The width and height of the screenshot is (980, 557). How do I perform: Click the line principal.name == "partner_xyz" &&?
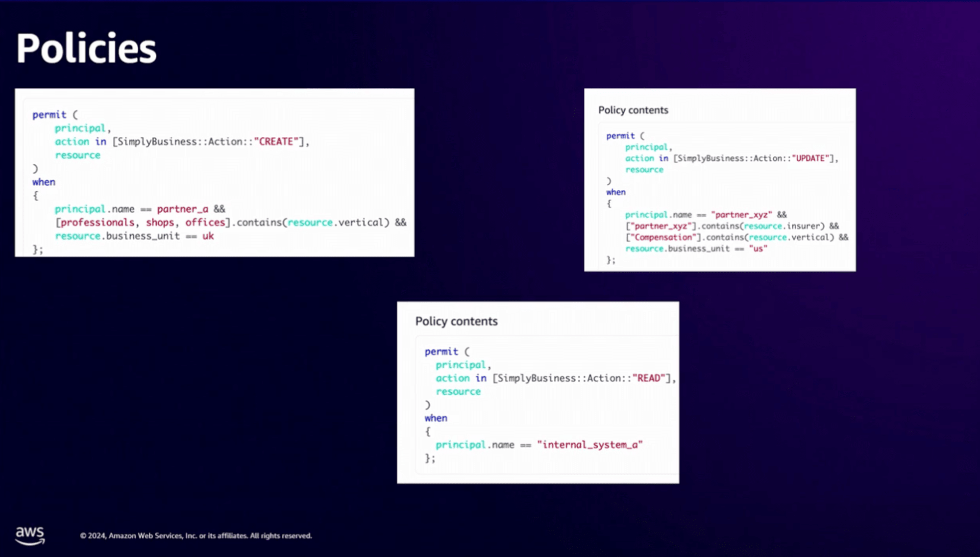(x=706, y=215)
